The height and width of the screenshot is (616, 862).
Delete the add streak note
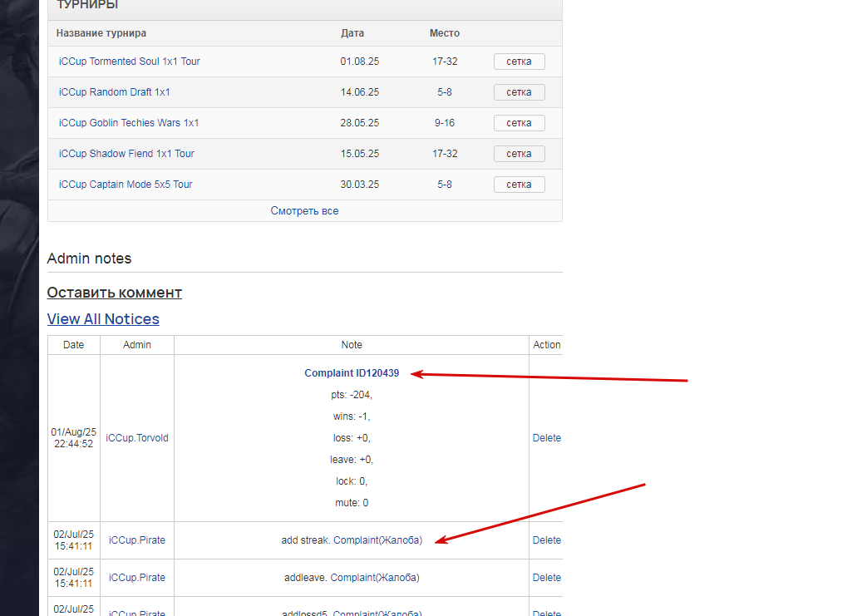(x=546, y=540)
